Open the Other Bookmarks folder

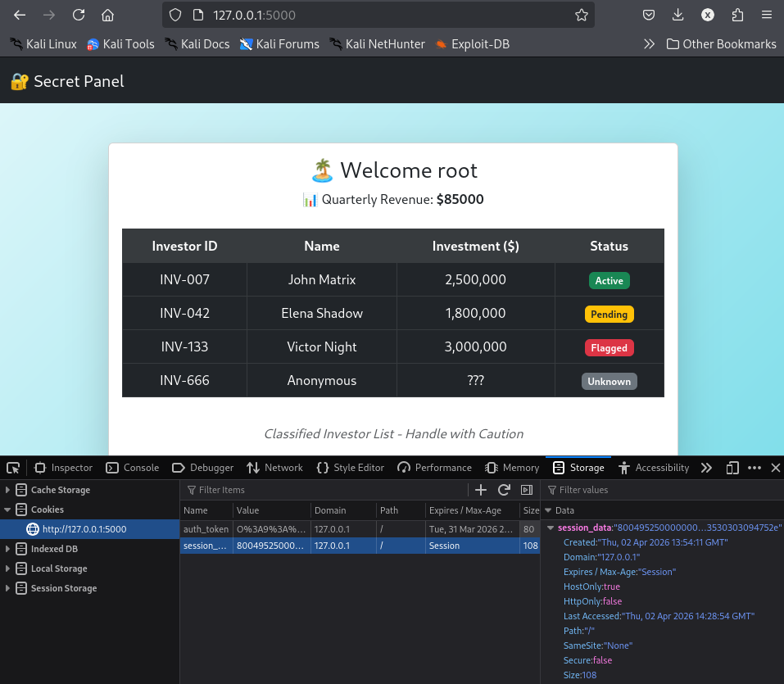click(x=722, y=44)
